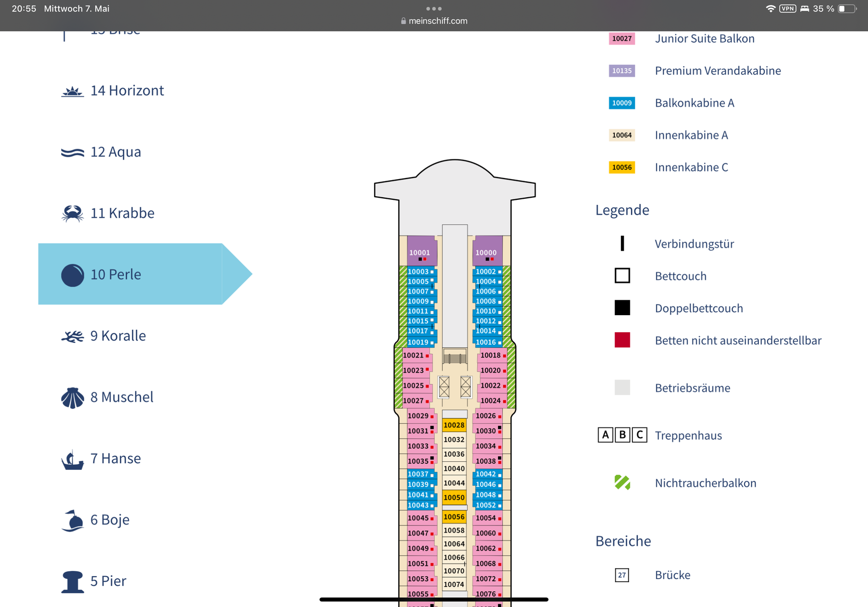868x607 pixels.
Task: Click the crab icon for 11 Krabbe
Action: click(x=72, y=213)
